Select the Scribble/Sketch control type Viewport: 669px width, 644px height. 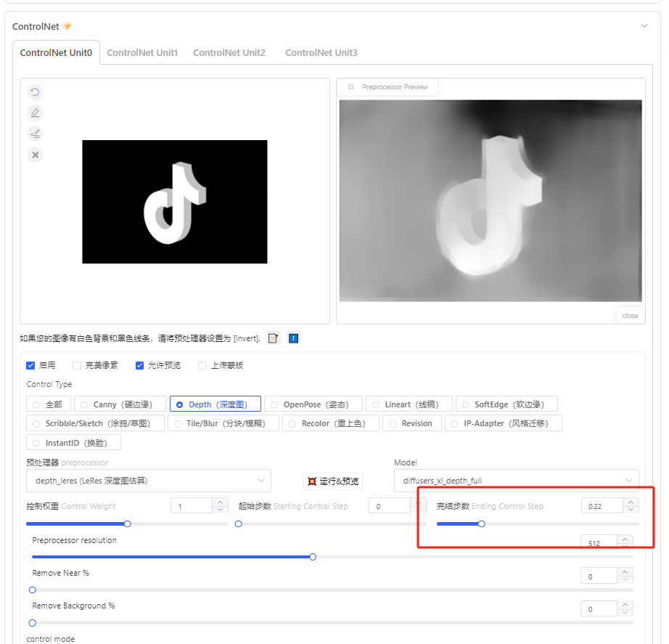click(x=96, y=423)
